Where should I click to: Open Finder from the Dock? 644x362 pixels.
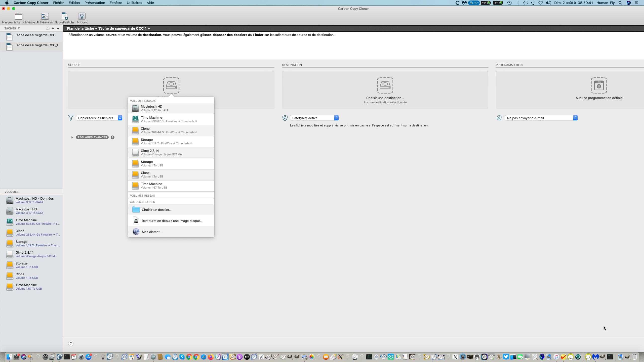coord(9,357)
